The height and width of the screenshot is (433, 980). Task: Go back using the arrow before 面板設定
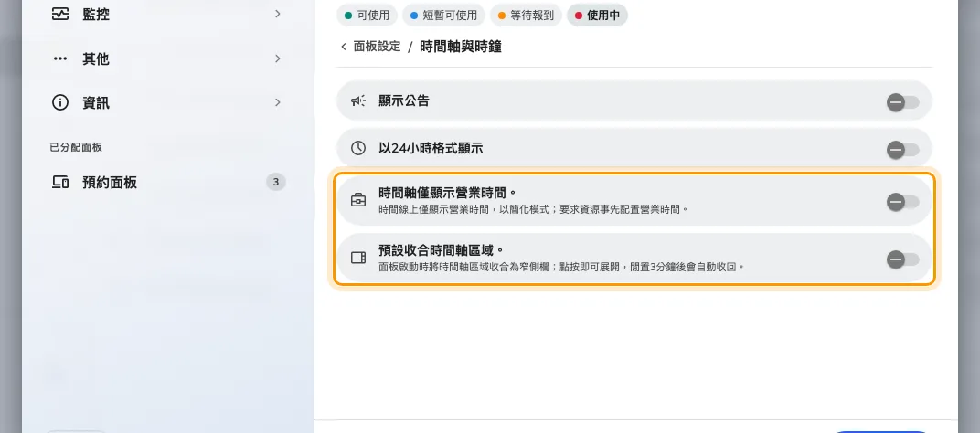point(343,47)
